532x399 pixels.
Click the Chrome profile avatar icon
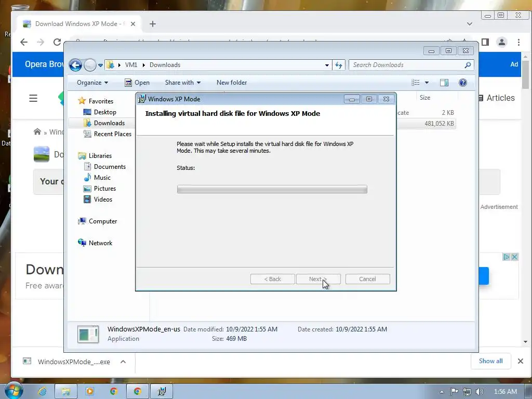501,42
